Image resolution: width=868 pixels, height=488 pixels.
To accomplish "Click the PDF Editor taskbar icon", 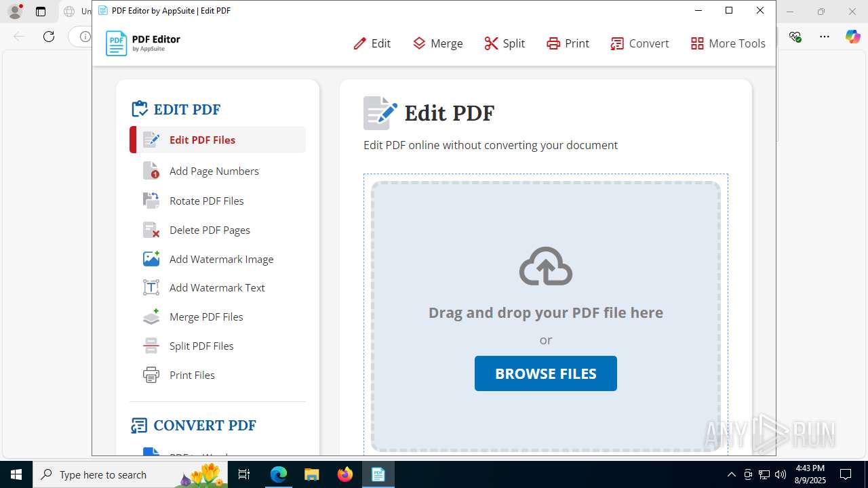I will pos(378,474).
